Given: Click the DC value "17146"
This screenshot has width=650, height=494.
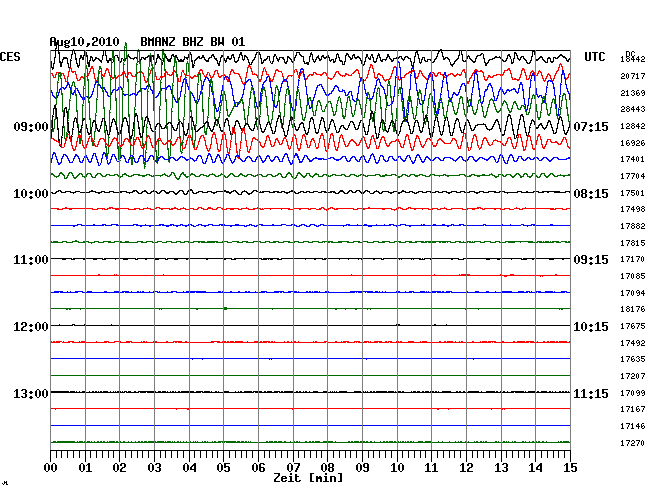Looking at the screenshot, I should tap(633, 426).
